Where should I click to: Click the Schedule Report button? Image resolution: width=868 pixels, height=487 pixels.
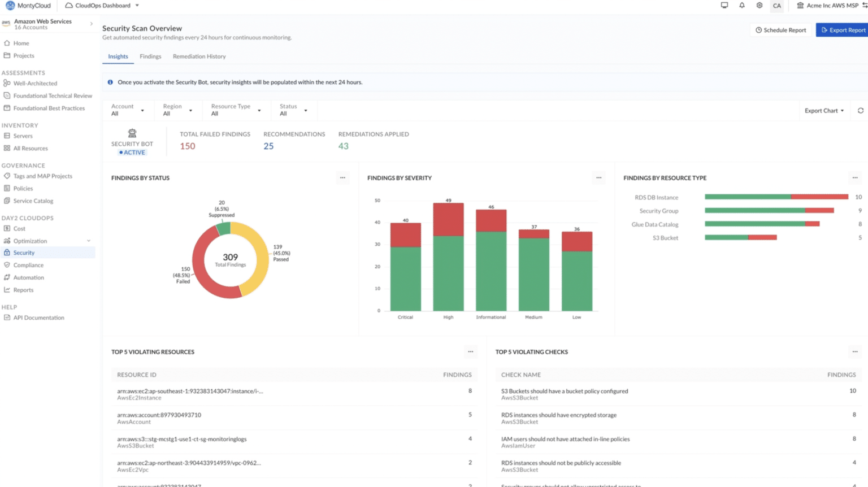pos(781,30)
